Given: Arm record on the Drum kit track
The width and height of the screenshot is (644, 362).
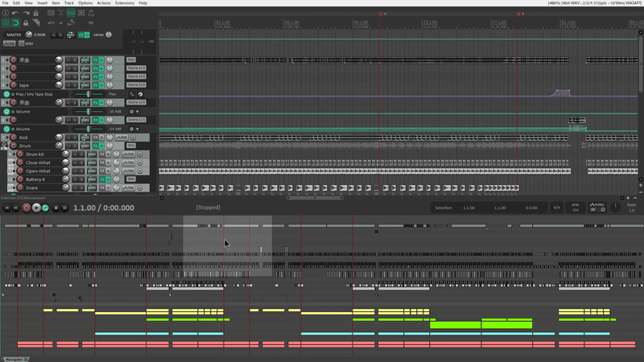Looking at the screenshot, I should (19, 154).
